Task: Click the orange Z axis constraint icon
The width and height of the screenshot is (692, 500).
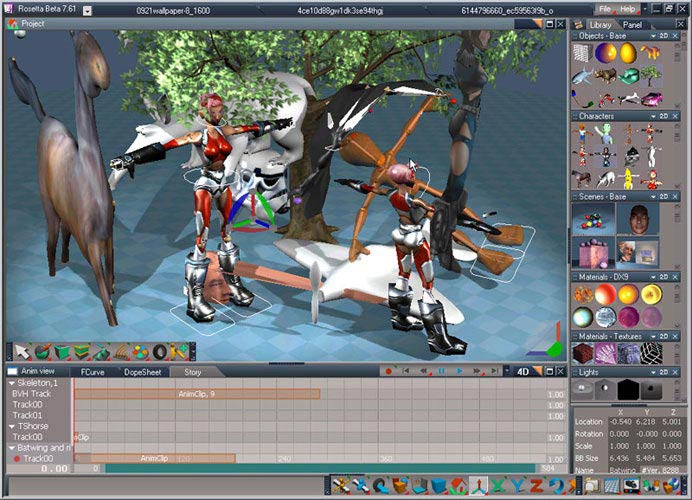Action: coord(537,486)
